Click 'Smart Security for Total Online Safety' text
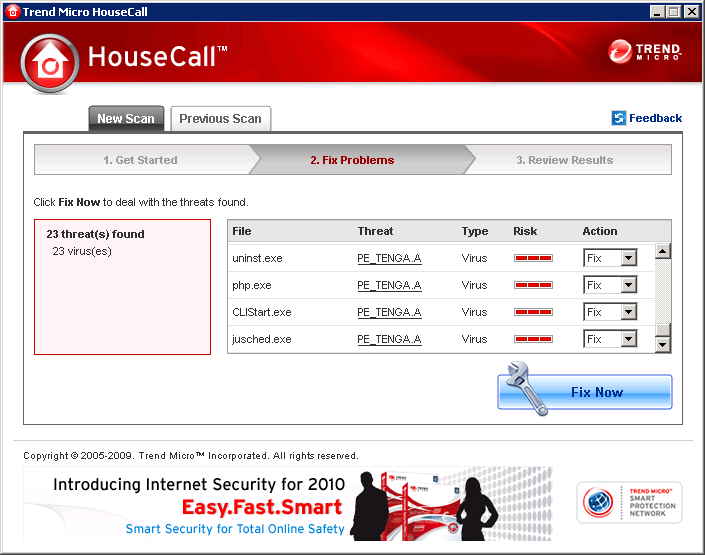The height and width of the screenshot is (555, 705). click(x=235, y=529)
